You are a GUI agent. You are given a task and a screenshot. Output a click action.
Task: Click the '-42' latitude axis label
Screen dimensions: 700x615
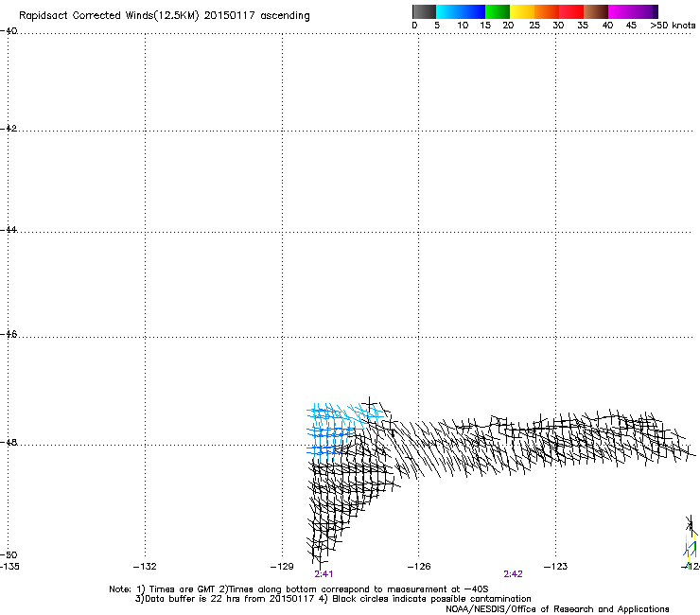coord(9,128)
